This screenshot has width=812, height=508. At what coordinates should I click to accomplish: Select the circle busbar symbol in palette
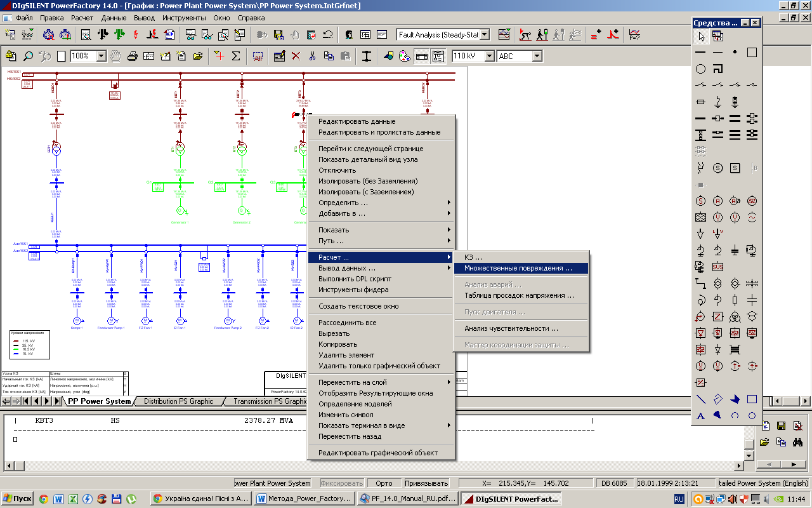tap(701, 69)
